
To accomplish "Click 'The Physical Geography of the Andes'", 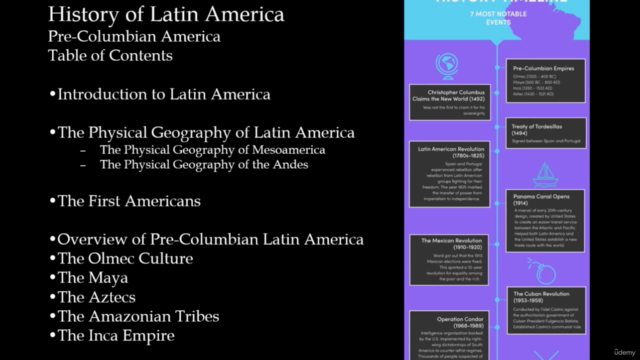I will click(204, 164).
